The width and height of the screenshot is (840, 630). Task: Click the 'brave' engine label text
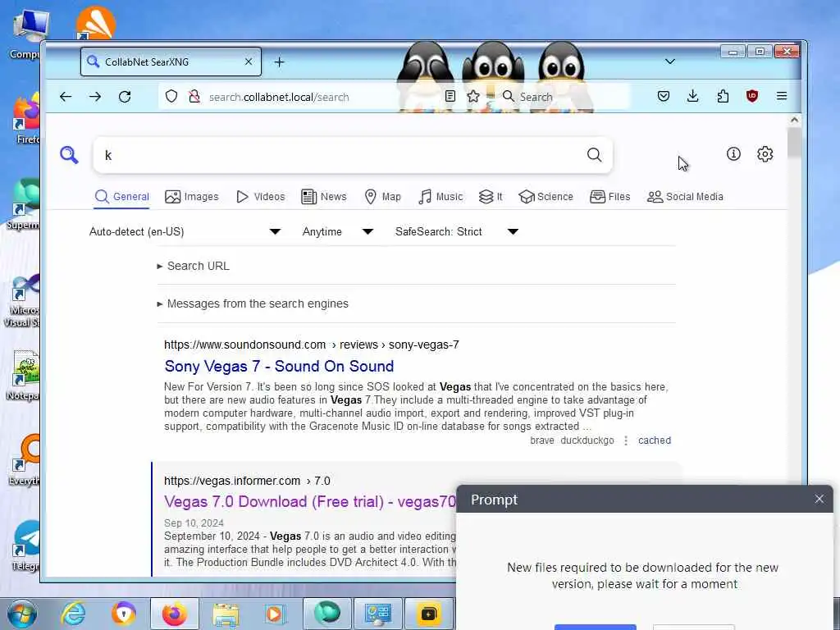tap(542, 441)
